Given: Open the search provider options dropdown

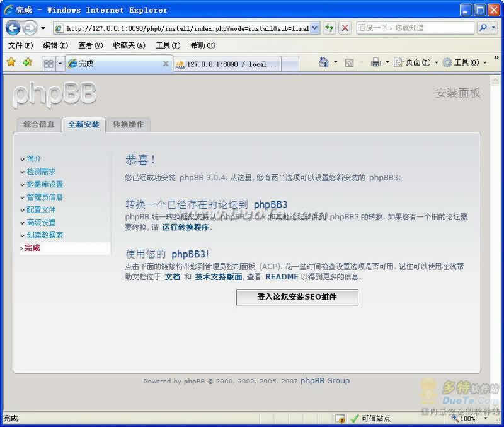Looking at the screenshot, I should 494,28.
